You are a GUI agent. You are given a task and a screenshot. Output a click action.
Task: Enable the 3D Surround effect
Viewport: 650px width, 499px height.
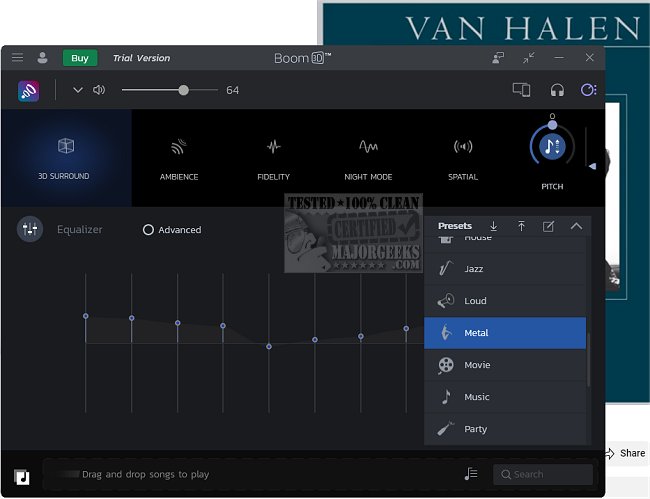point(66,158)
